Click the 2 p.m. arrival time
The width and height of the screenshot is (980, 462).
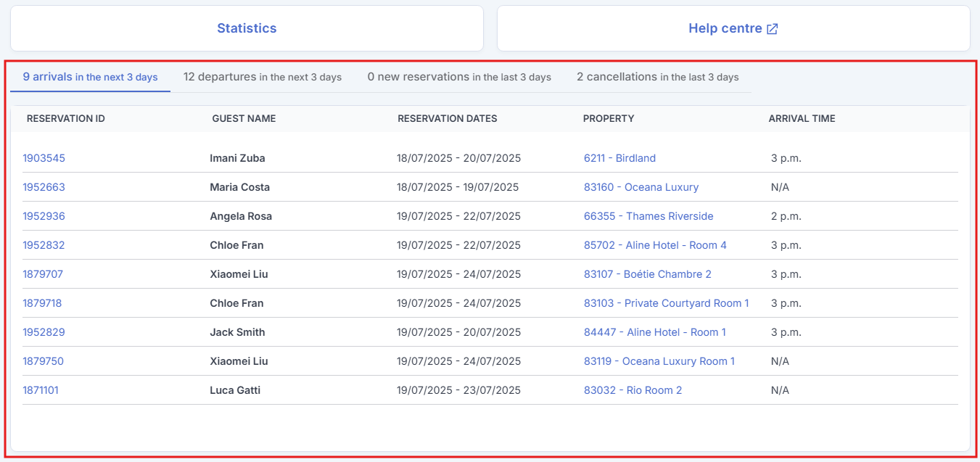point(786,216)
